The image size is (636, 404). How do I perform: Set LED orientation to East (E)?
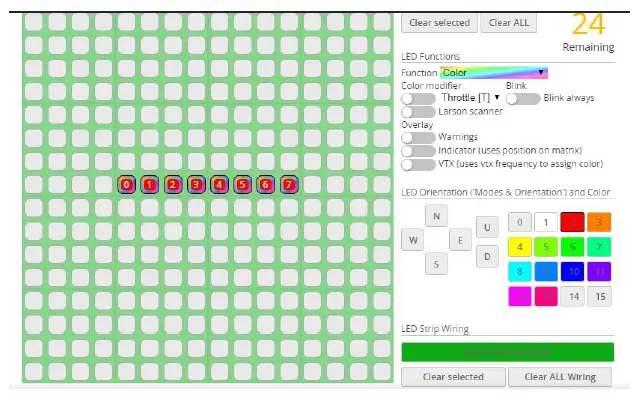coord(460,240)
